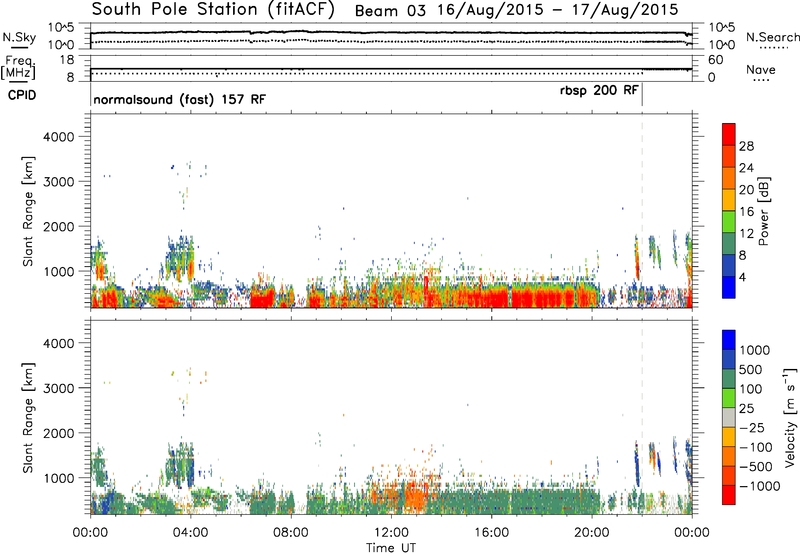Click the yellow Power segment between 16 and 20

click(729, 200)
